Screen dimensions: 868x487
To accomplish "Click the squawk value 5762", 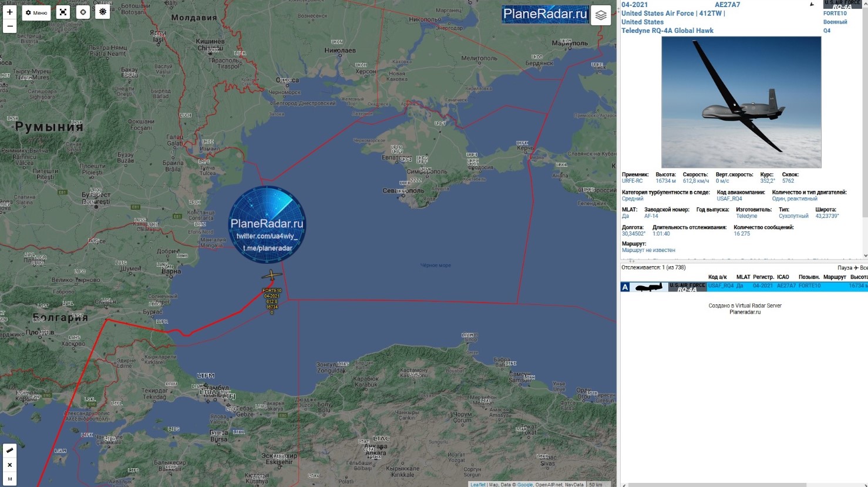I will click(x=788, y=181).
